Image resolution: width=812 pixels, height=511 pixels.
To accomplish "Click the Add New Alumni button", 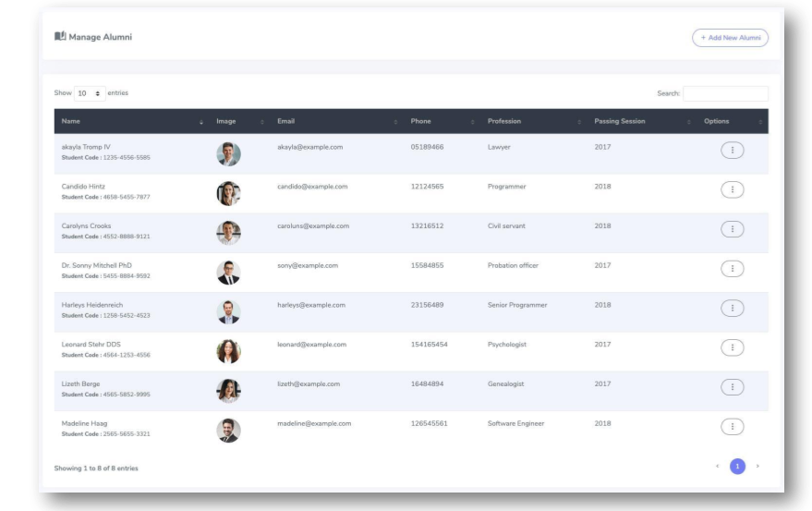I will coord(730,38).
